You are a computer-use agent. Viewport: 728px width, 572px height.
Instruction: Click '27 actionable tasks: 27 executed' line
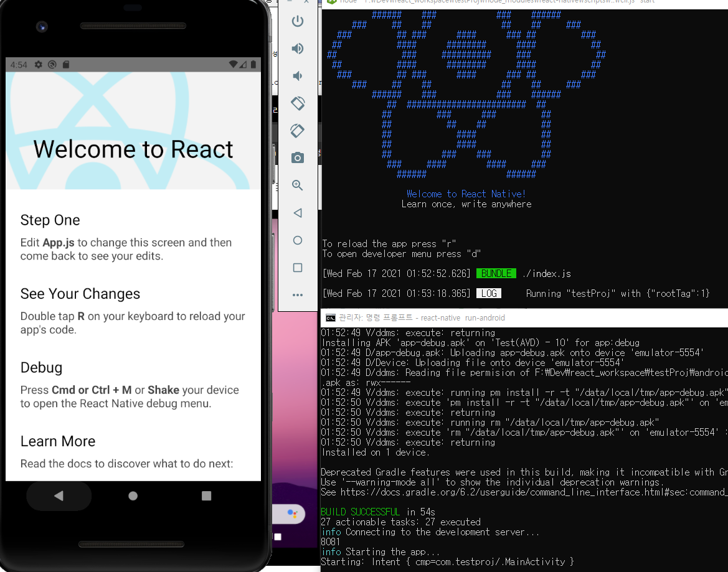click(x=400, y=522)
